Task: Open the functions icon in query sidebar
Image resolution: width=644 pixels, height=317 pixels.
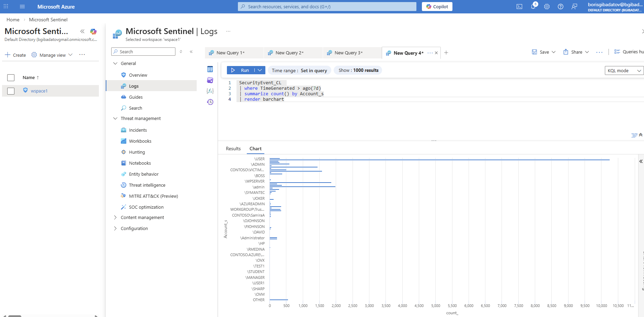Action: [210, 91]
